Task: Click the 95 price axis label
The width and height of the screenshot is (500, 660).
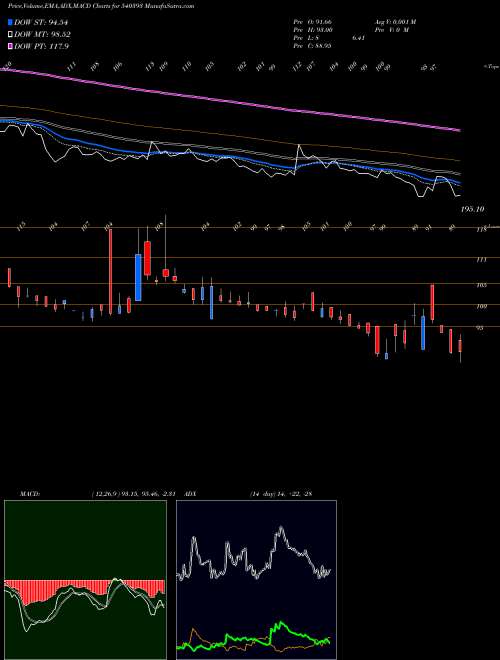Action: 480,327
